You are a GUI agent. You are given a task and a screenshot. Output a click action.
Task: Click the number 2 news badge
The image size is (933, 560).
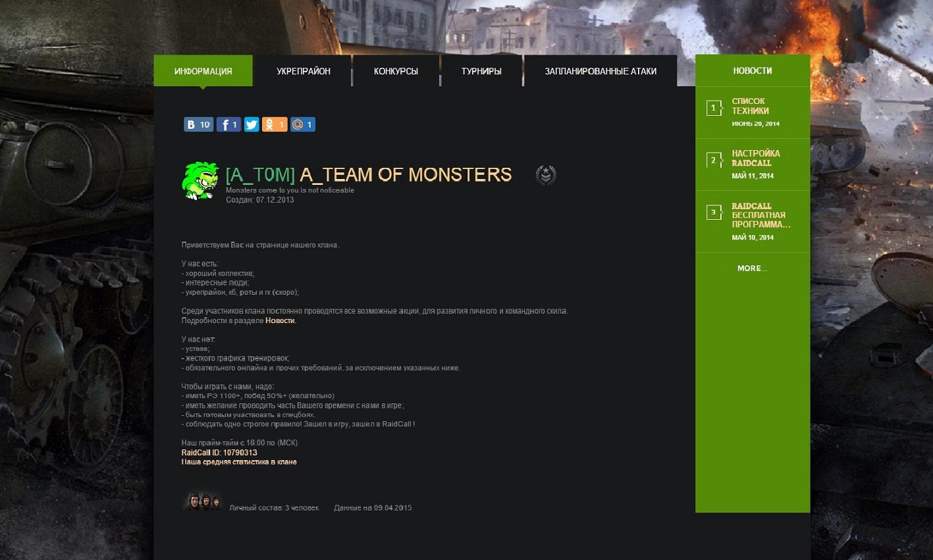[714, 160]
